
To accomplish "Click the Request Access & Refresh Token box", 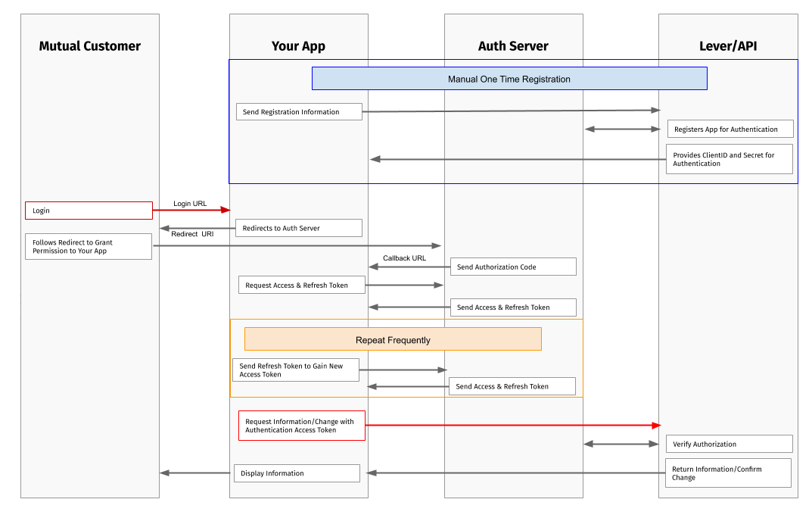I will pos(301,284).
